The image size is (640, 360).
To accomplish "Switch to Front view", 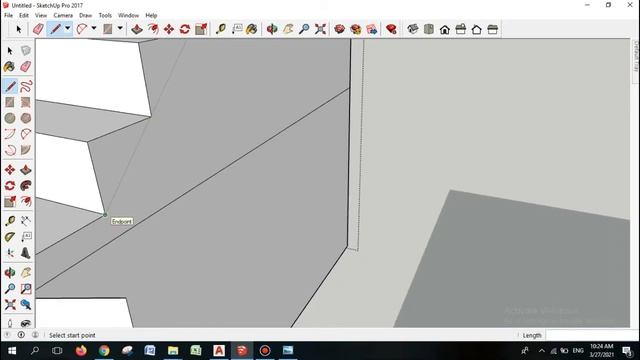I will (444, 29).
